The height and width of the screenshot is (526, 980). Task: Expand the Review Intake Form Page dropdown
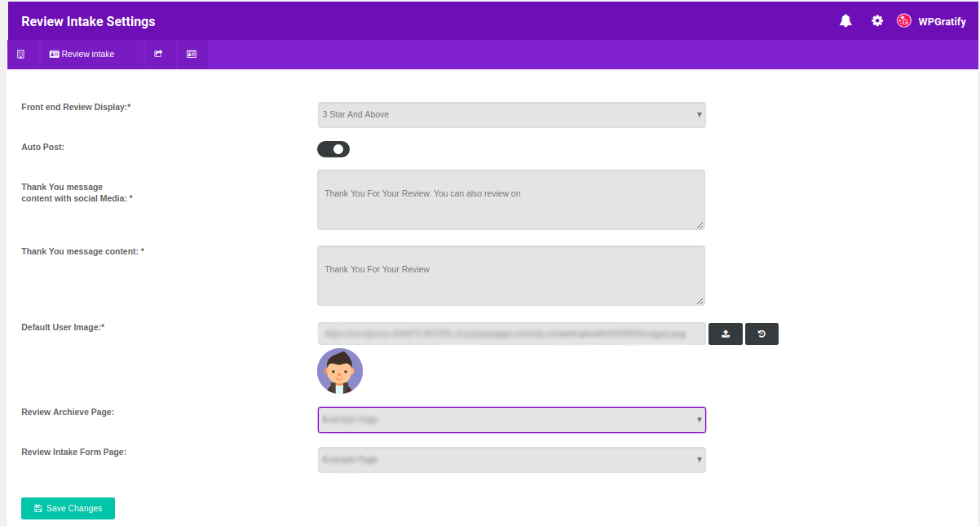coord(511,460)
